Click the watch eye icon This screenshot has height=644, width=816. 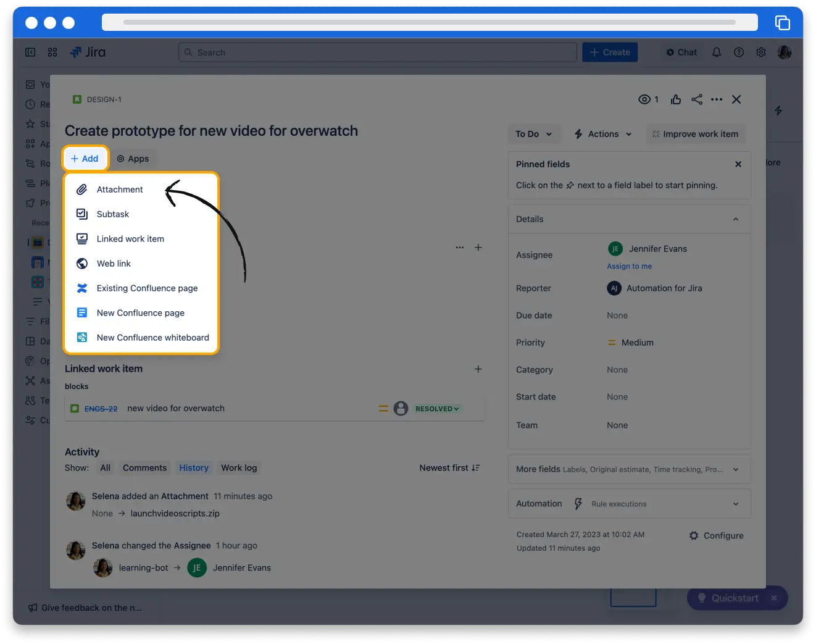click(644, 99)
